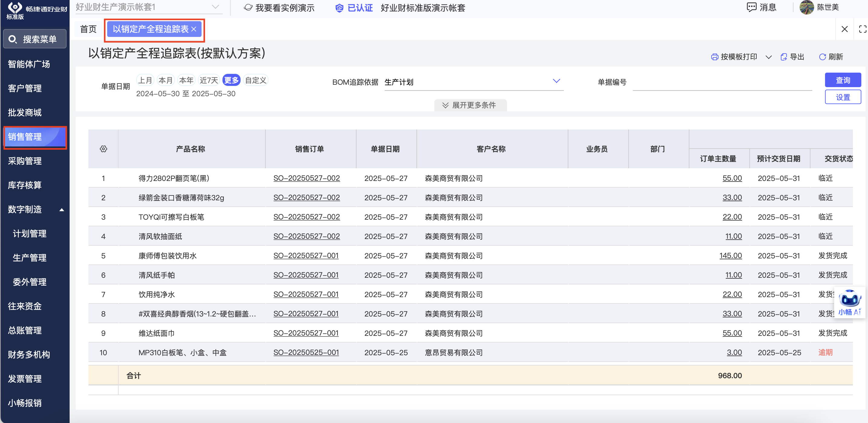868x423 pixels.
Task: Switch to the 首页 tab
Action: [88, 29]
